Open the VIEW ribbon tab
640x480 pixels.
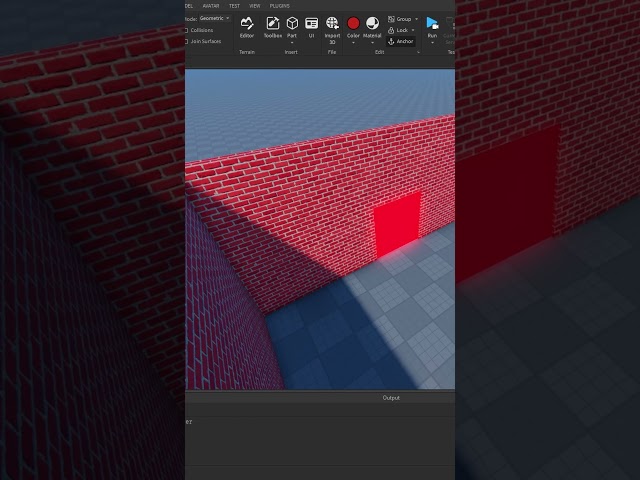(x=254, y=6)
